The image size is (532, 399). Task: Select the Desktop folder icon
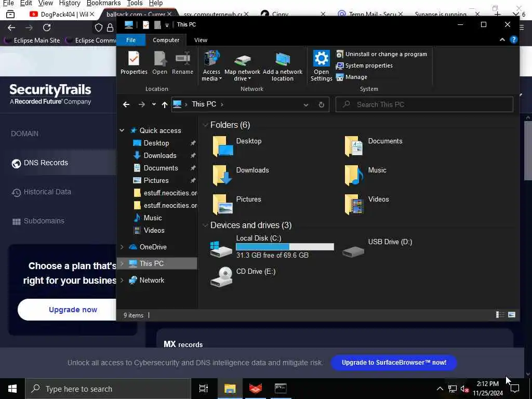222,147
